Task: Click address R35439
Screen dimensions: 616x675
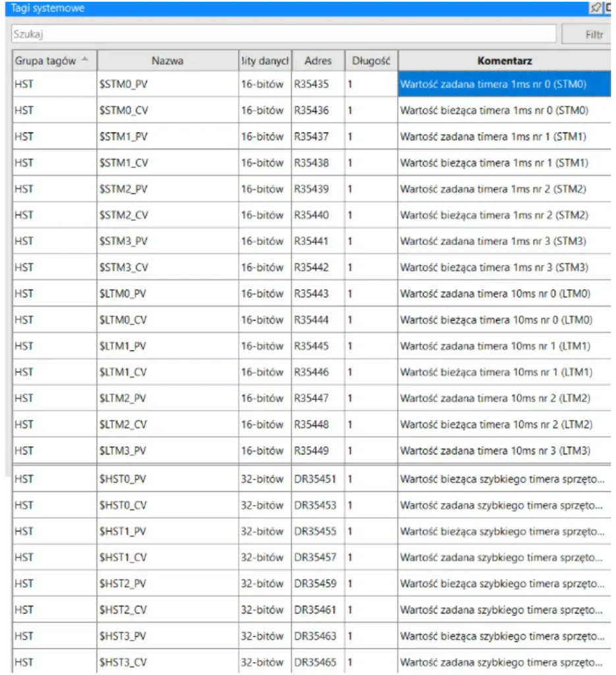Action: 312,189
